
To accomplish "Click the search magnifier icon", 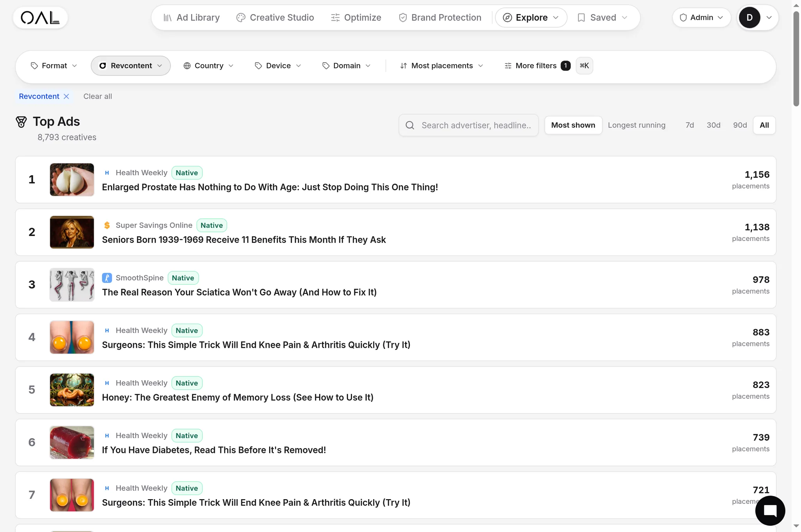I will [x=410, y=125].
